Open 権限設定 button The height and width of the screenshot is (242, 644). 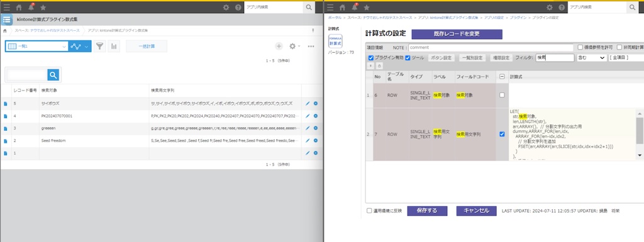pos(501,58)
